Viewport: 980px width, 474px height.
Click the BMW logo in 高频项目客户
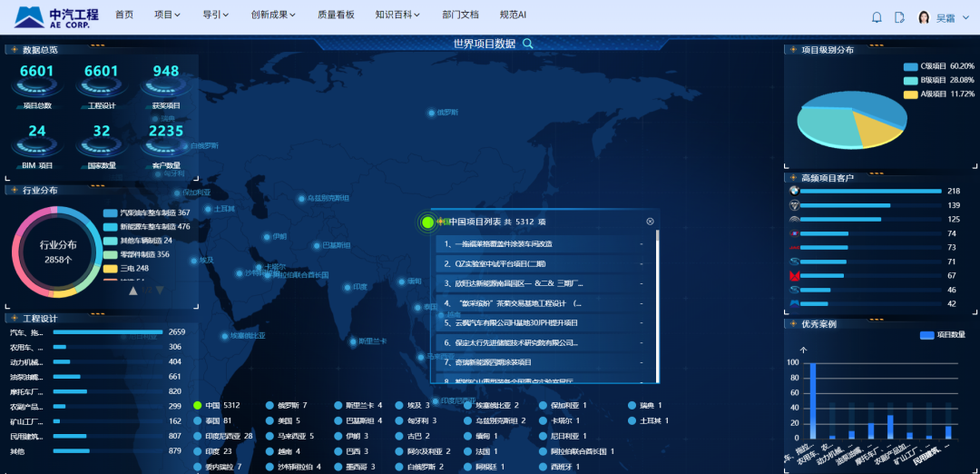(794, 192)
